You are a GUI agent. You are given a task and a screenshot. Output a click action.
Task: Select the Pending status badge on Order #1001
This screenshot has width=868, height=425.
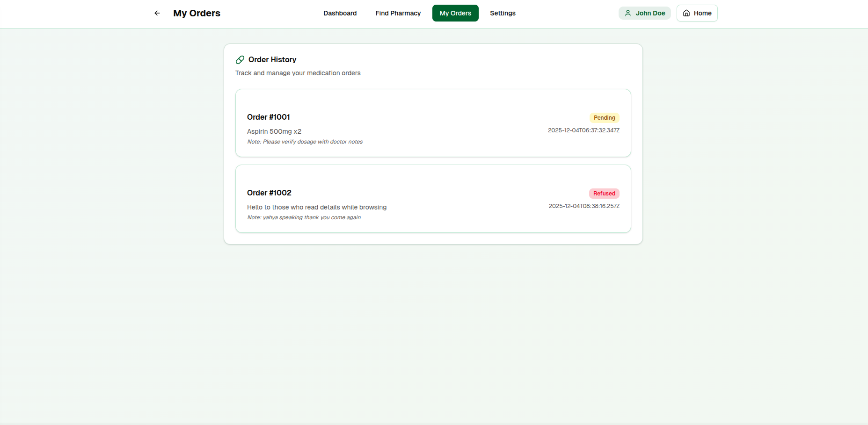pos(604,117)
